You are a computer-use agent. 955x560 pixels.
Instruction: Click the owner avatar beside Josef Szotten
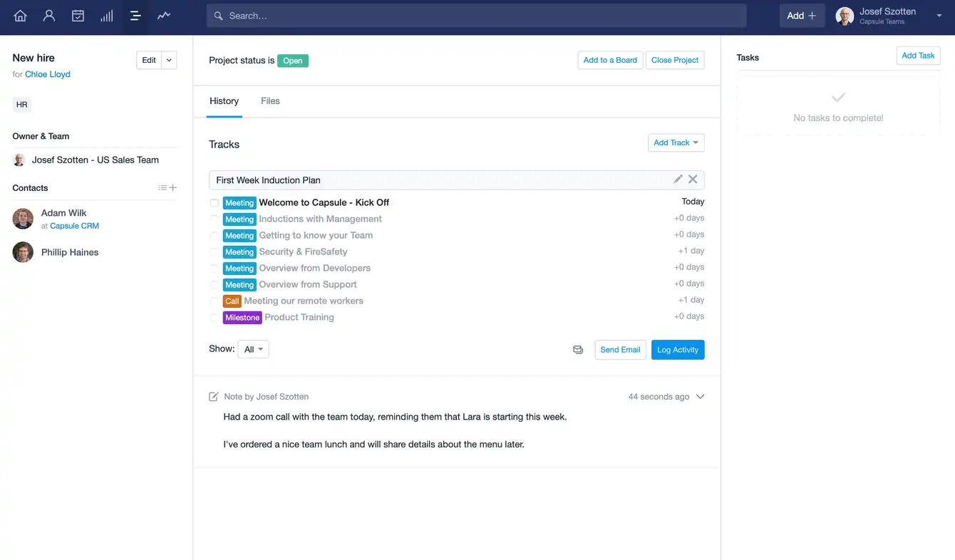coord(19,160)
